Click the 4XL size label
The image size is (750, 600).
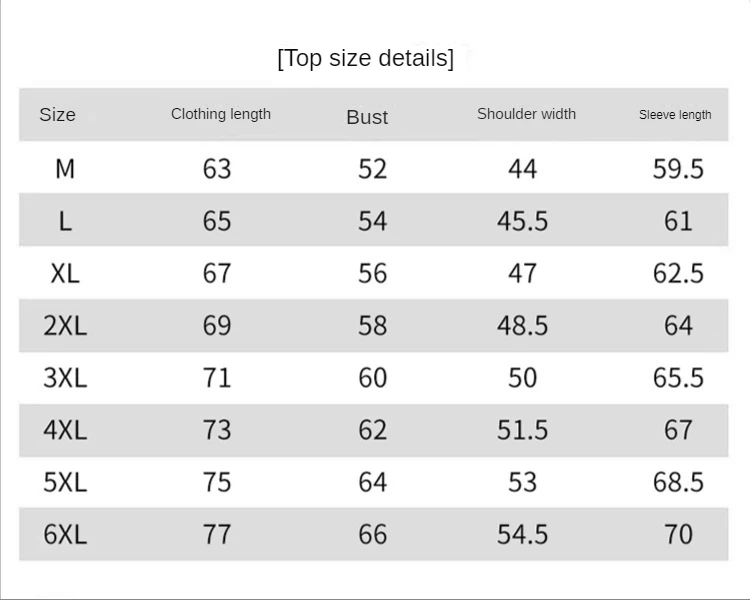click(65, 430)
